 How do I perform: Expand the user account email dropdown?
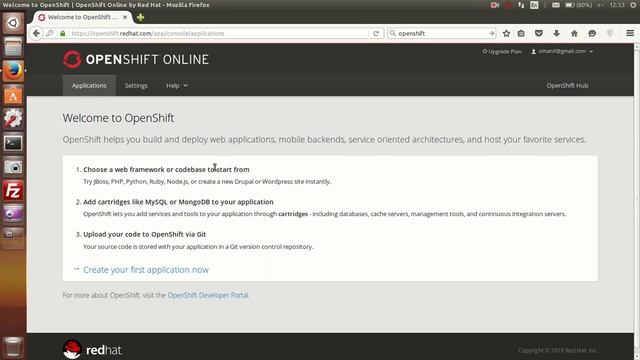click(562, 51)
